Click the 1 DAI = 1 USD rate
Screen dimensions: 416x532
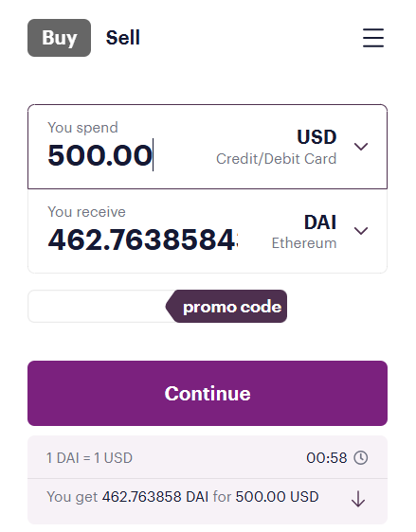coord(89,458)
